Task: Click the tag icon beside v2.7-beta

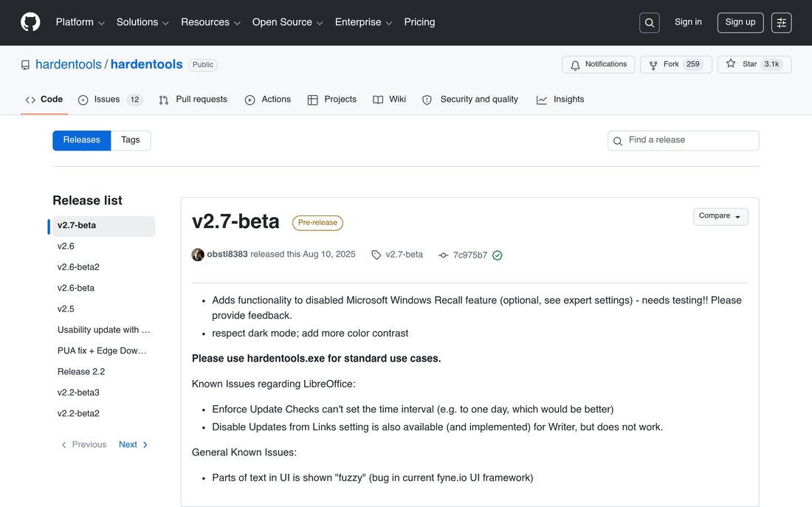Action: [x=376, y=255]
